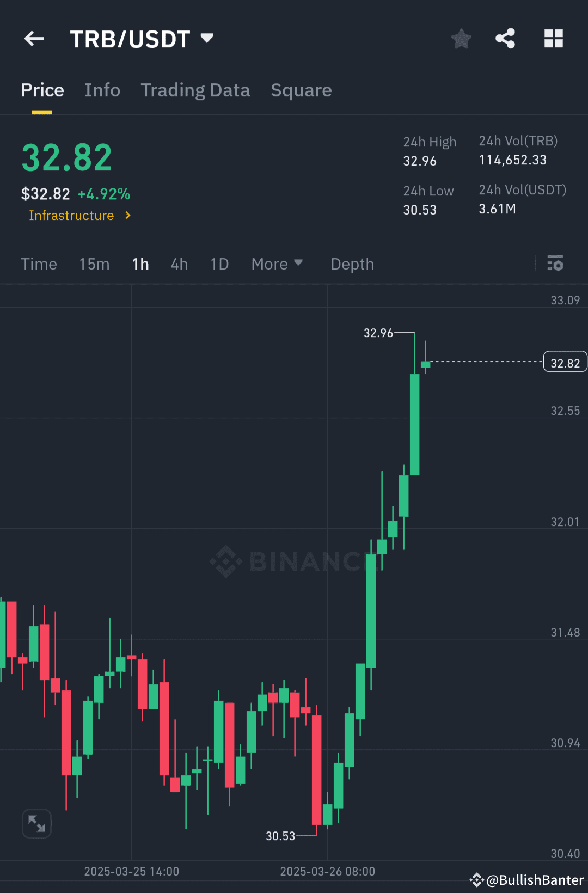Screen dimensions: 588x893
Task: Tap the back arrow to exit the chart
Action: coord(34,38)
